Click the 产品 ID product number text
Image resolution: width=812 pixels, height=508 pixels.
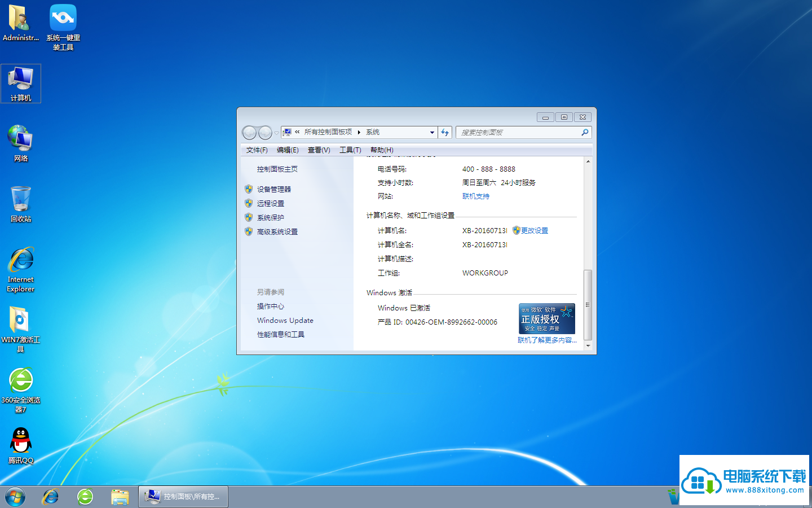pos(438,322)
